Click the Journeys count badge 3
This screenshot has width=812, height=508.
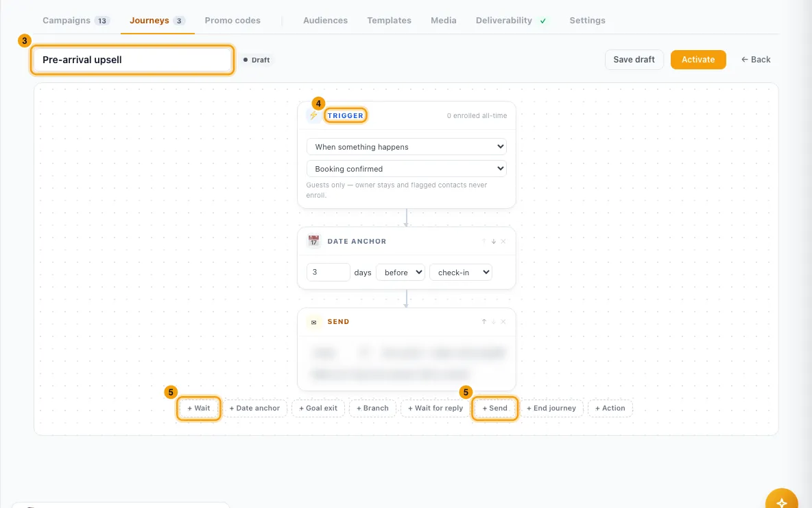(179, 21)
